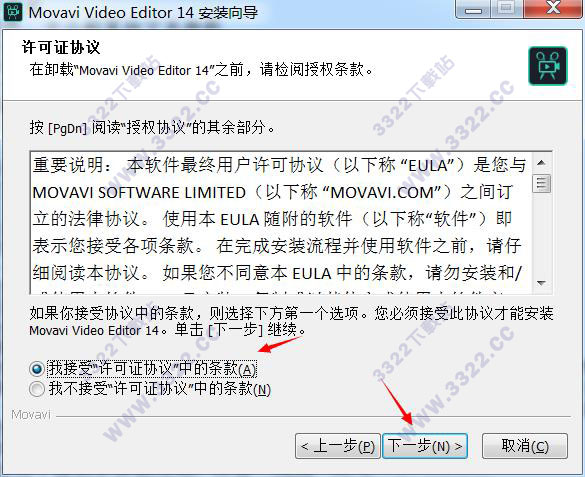Viewport: 585px width, 477px height.
Task: Click the 许可证协议 heading text
Action: tap(61, 47)
